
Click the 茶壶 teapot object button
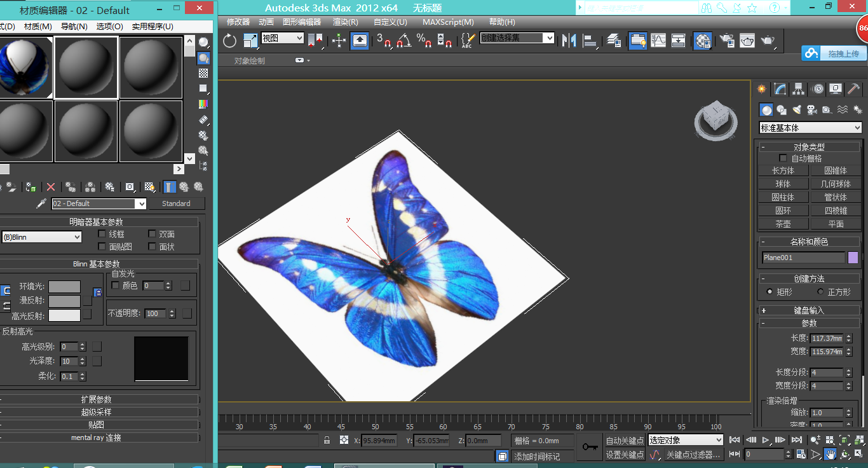[x=783, y=224]
